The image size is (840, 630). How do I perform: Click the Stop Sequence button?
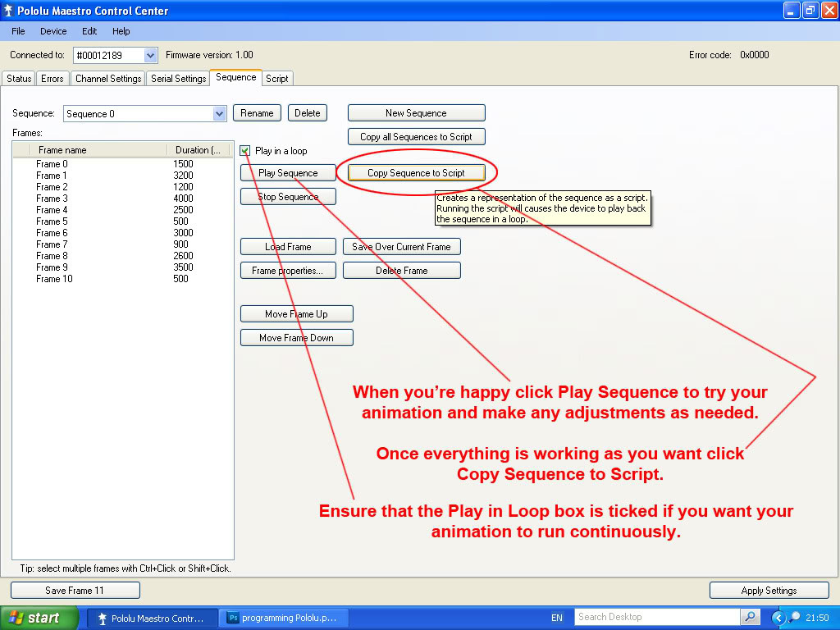click(x=288, y=197)
